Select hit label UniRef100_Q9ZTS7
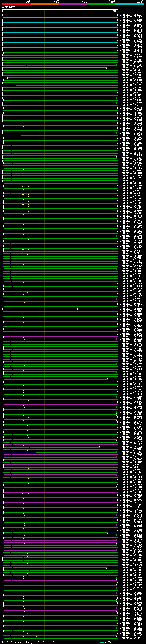This screenshot has height=644, width=146. (131, 533)
